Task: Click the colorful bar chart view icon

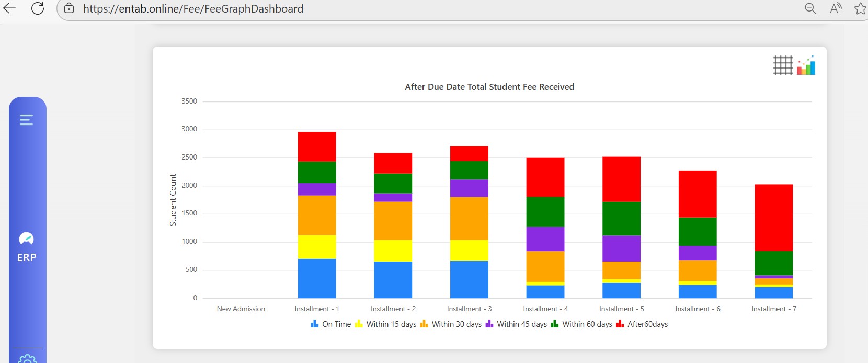Action: [x=806, y=65]
